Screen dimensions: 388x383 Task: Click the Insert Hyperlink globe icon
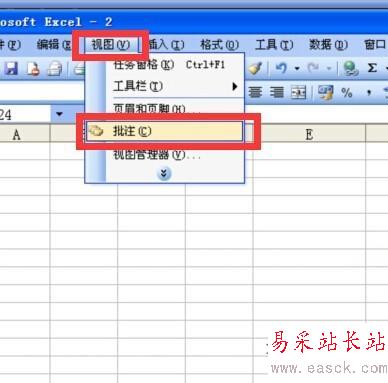(350, 68)
